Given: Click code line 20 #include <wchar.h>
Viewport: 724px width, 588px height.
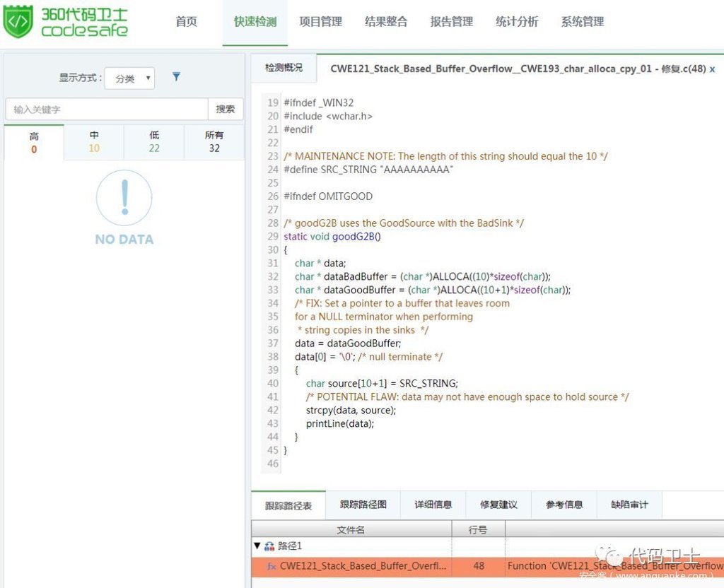Looking at the screenshot, I should [328, 116].
